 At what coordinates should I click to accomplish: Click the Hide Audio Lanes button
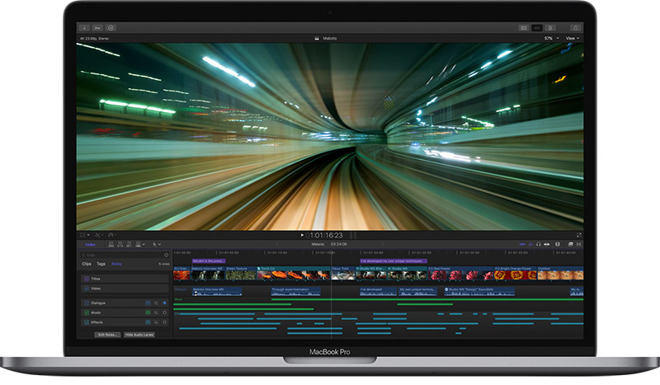(x=139, y=335)
